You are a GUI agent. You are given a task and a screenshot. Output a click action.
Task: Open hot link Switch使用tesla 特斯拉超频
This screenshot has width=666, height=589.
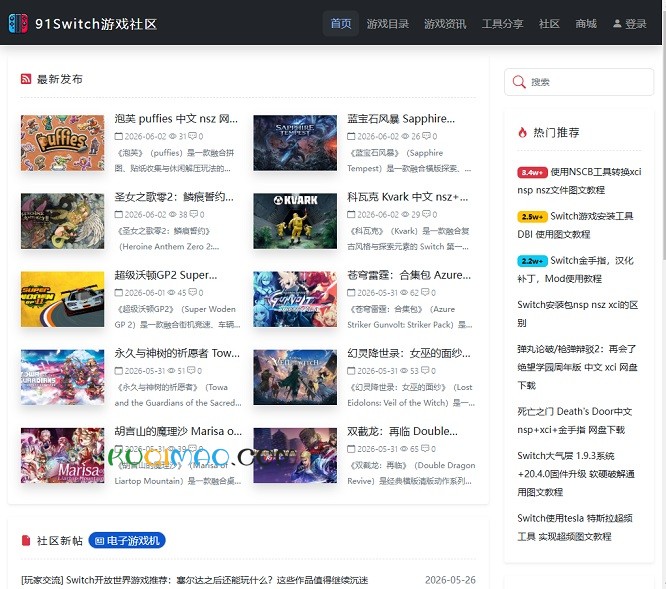tap(575, 527)
